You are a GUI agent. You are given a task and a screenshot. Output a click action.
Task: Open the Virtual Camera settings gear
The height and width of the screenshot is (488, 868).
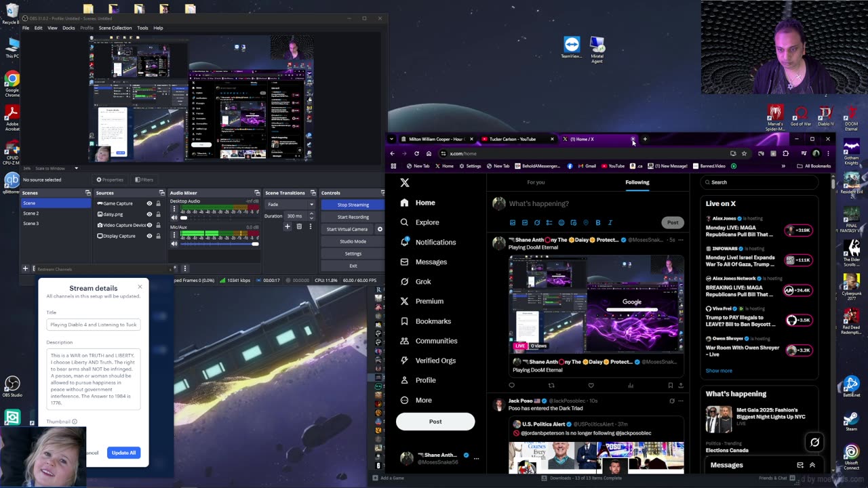click(380, 229)
